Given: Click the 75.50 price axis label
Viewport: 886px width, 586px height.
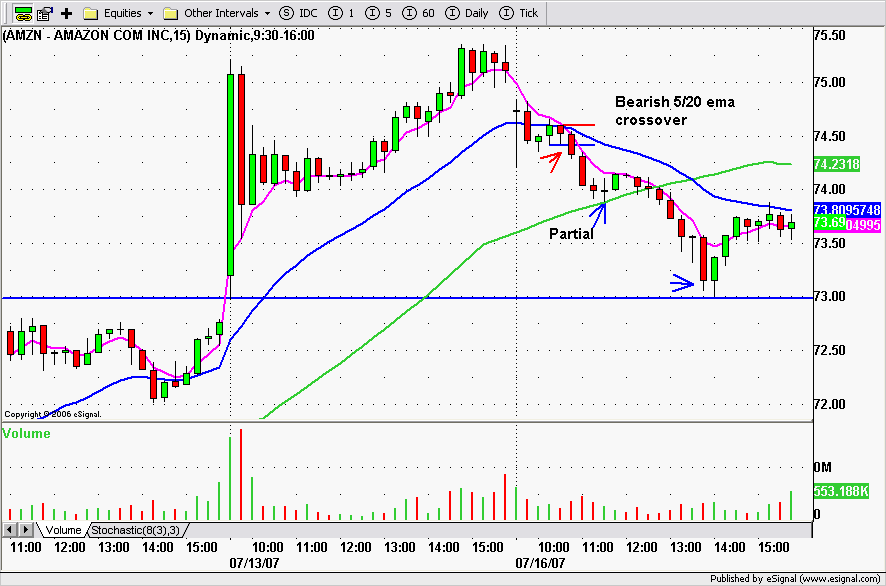Looking at the screenshot, I should [830, 36].
